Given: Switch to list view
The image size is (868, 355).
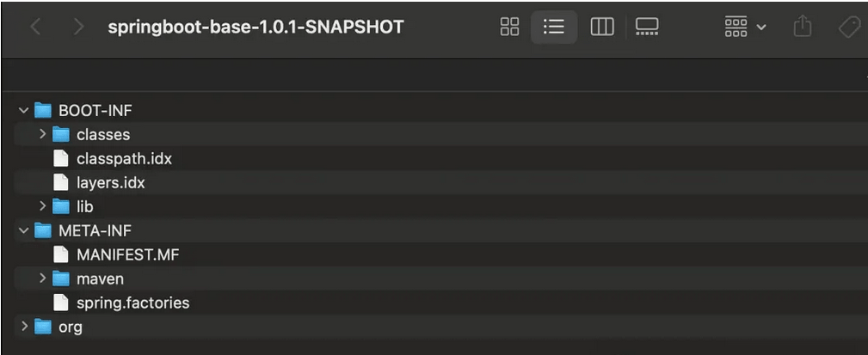Looking at the screenshot, I should click(x=554, y=28).
